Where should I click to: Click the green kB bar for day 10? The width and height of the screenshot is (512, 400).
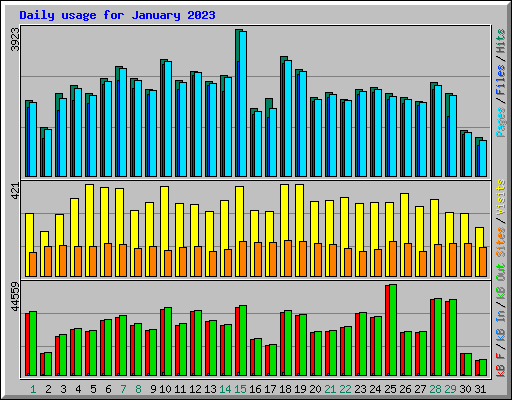point(168,342)
